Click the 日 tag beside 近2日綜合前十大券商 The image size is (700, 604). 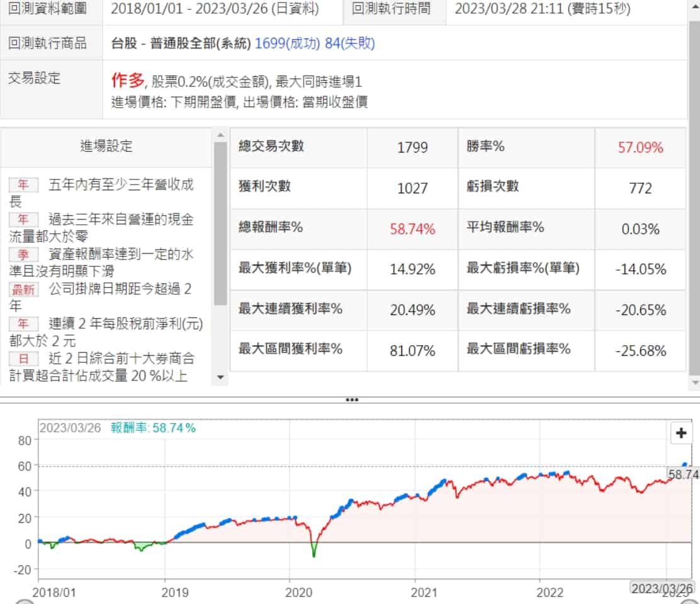click(23, 358)
